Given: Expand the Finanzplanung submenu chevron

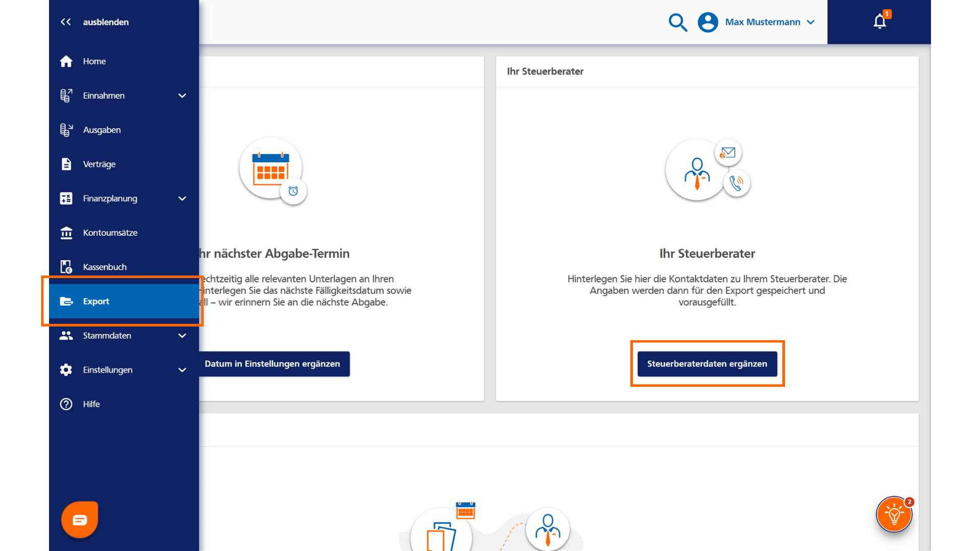Looking at the screenshot, I should 182,198.
